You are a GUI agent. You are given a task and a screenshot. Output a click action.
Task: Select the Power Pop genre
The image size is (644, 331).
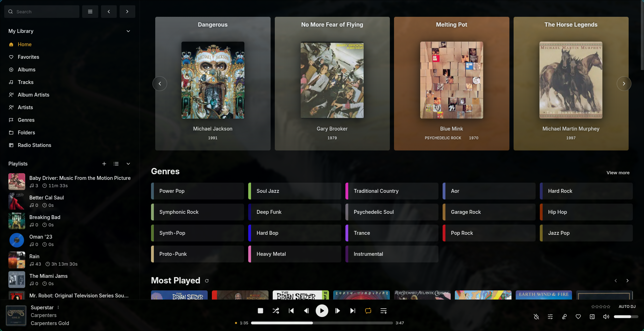pyautogui.click(x=198, y=191)
